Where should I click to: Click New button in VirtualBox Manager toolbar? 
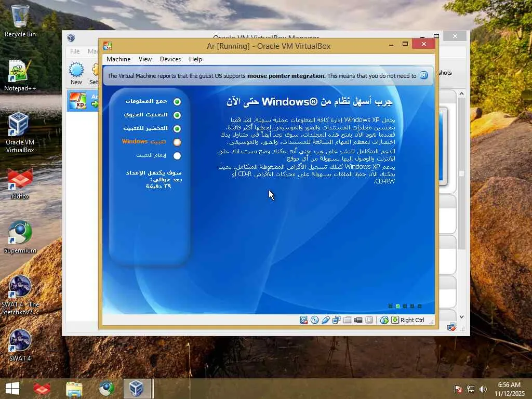click(x=76, y=73)
